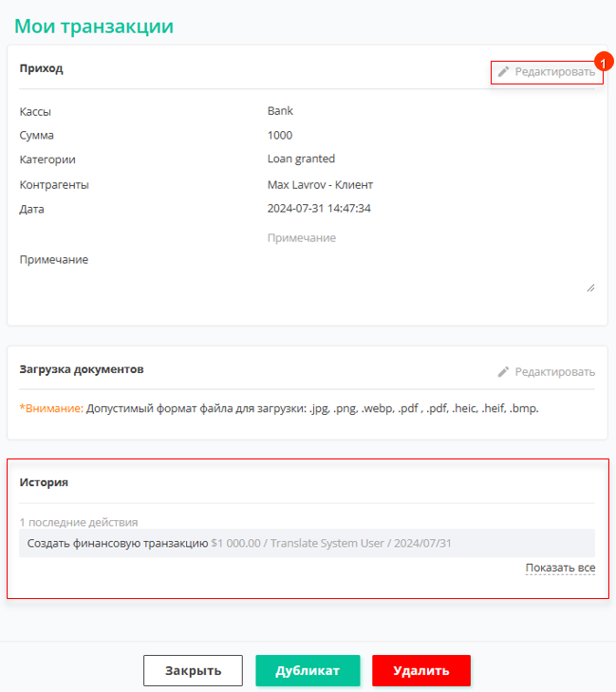Click the История section header
Viewport: 616px width, 692px height.
44,482
